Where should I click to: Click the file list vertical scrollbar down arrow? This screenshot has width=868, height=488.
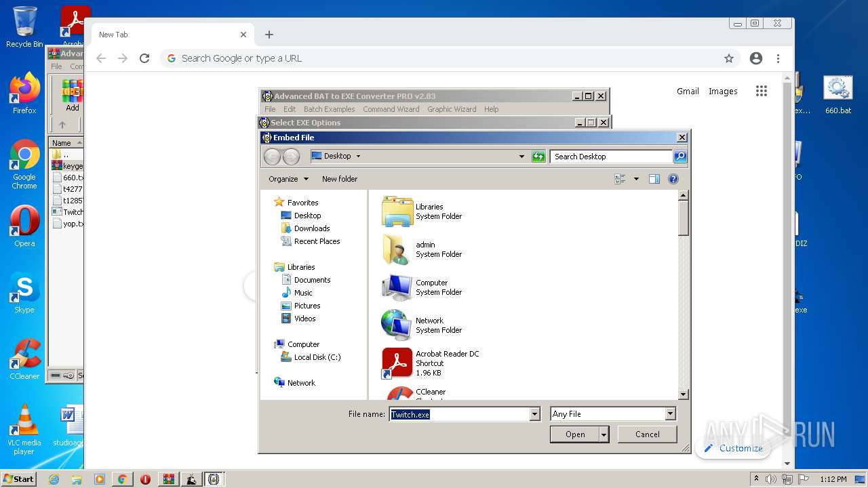coord(684,394)
